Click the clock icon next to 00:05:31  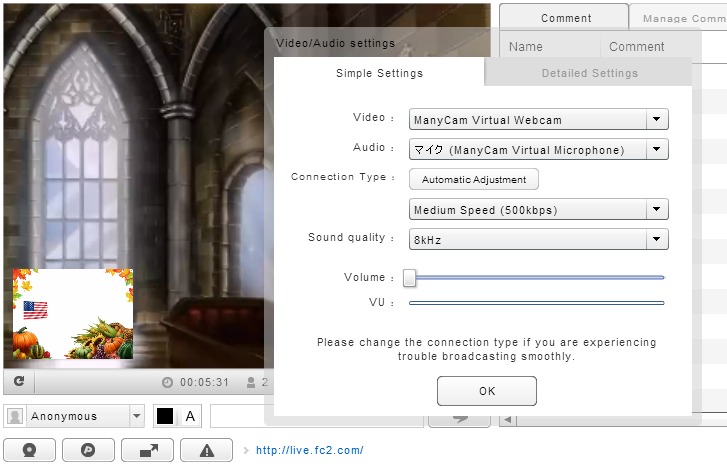tap(167, 383)
